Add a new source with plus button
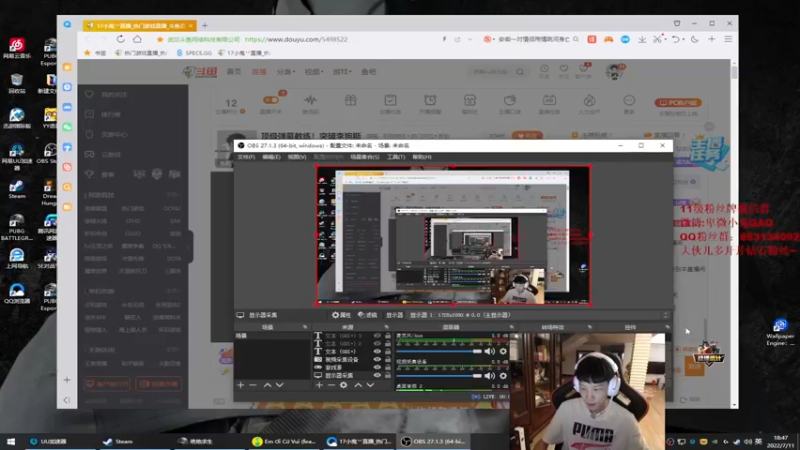The width and height of the screenshot is (800, 450). point(319,385)
